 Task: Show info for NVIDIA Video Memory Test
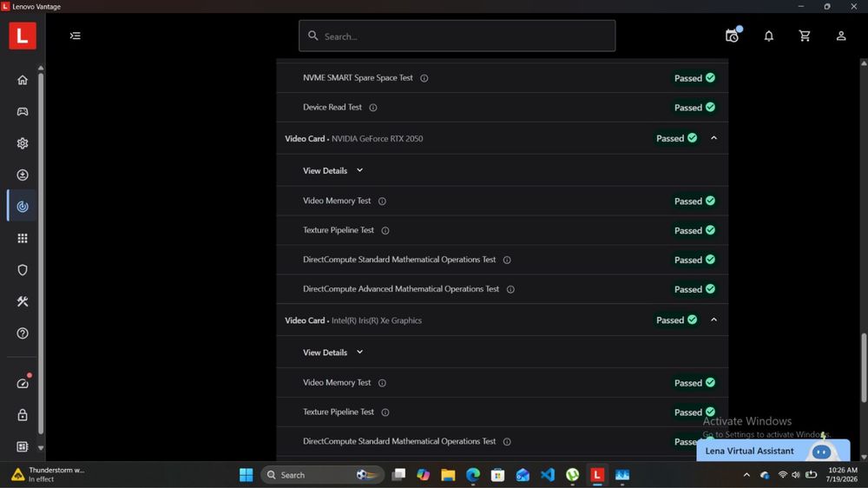(382, 201)
